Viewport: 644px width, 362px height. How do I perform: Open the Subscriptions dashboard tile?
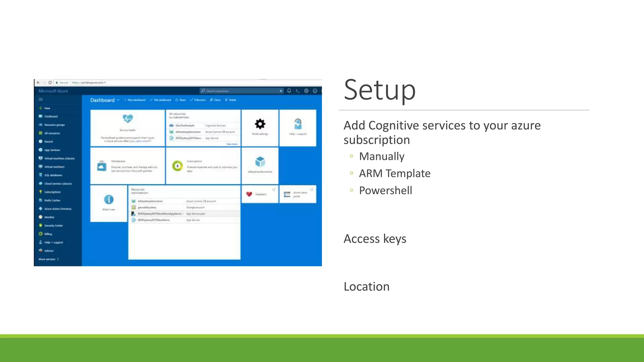[x=203, y=166]
